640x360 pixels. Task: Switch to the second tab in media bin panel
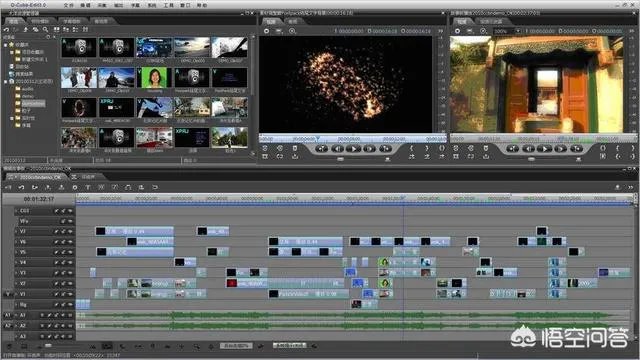pyautogui.click(x=40, y=21)
